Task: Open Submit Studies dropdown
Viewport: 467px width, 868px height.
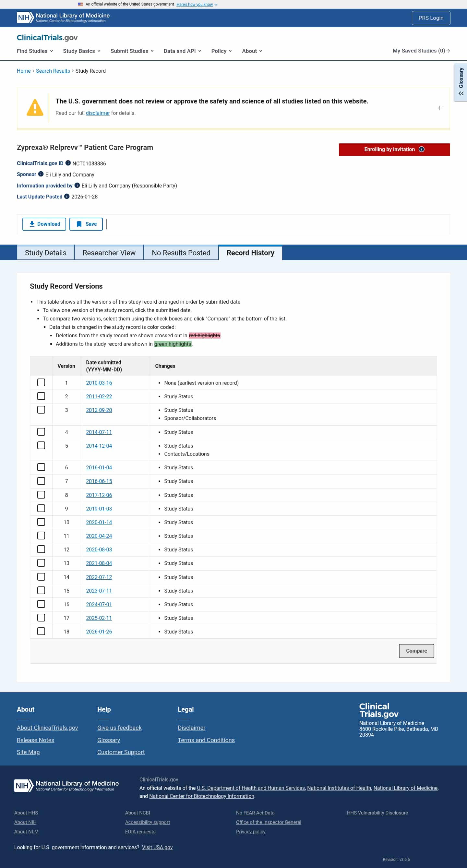Action: click(x=132, y=51)
